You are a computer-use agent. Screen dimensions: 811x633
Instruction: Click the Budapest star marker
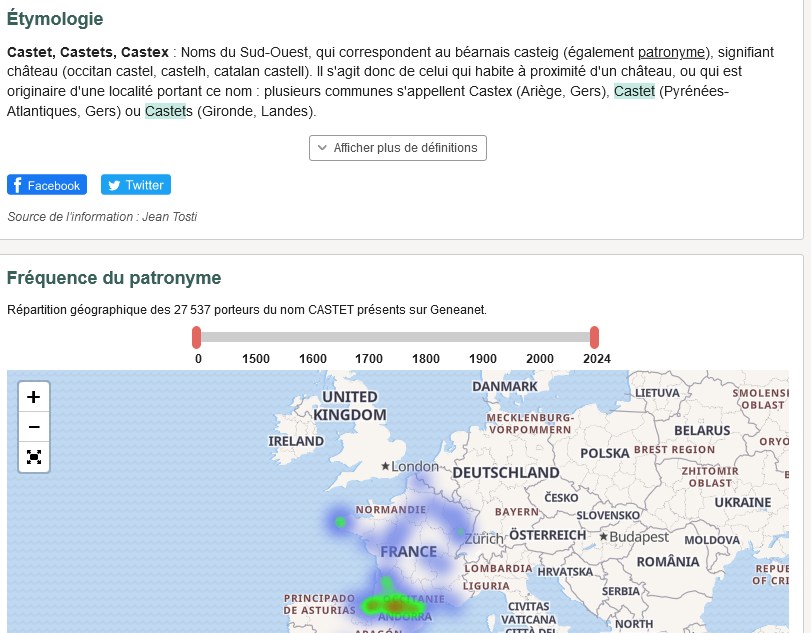tap(603, 537)
